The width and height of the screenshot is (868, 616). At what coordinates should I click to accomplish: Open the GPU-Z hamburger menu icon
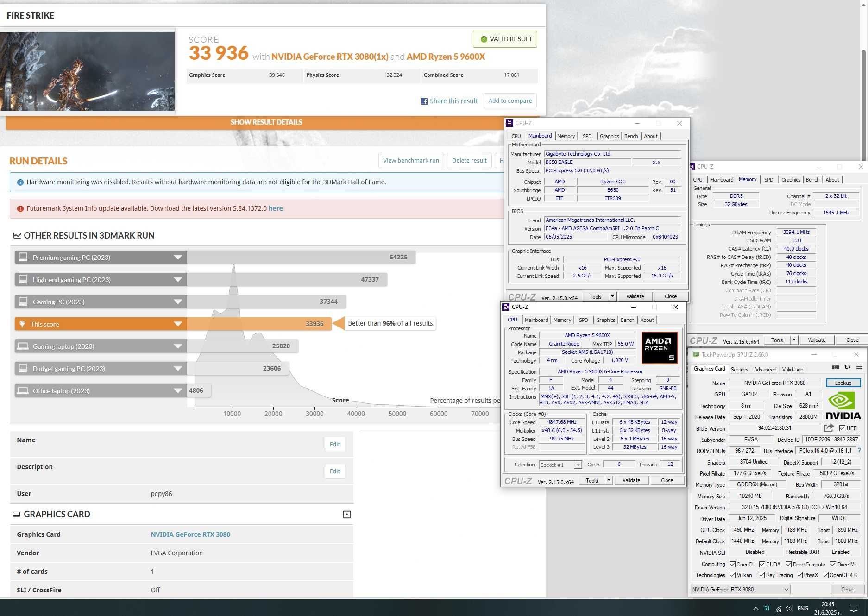(x=859, y=367)
